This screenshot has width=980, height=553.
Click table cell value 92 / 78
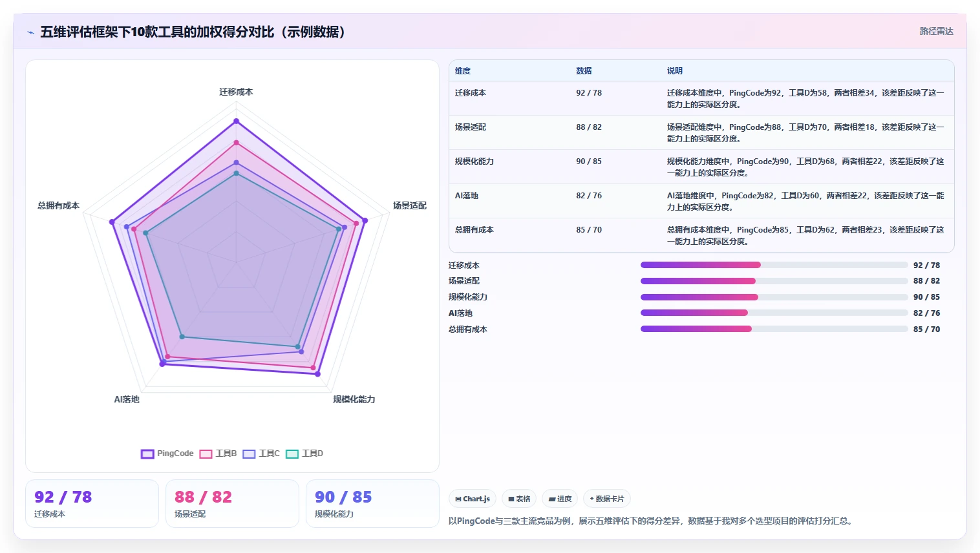point(589,93)
